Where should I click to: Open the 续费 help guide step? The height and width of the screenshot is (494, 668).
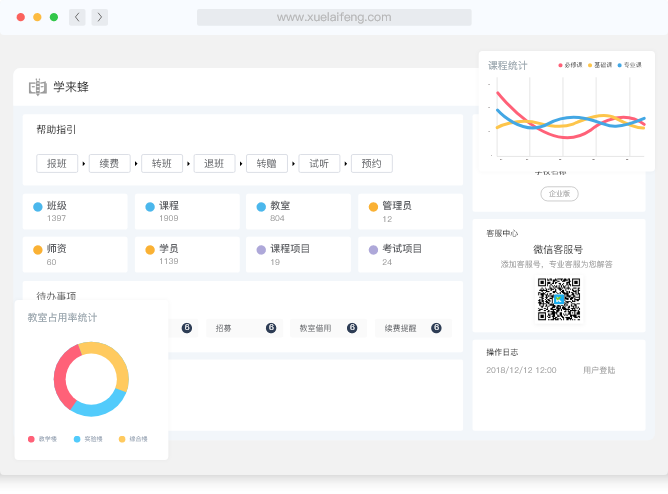tap(109, 164)
